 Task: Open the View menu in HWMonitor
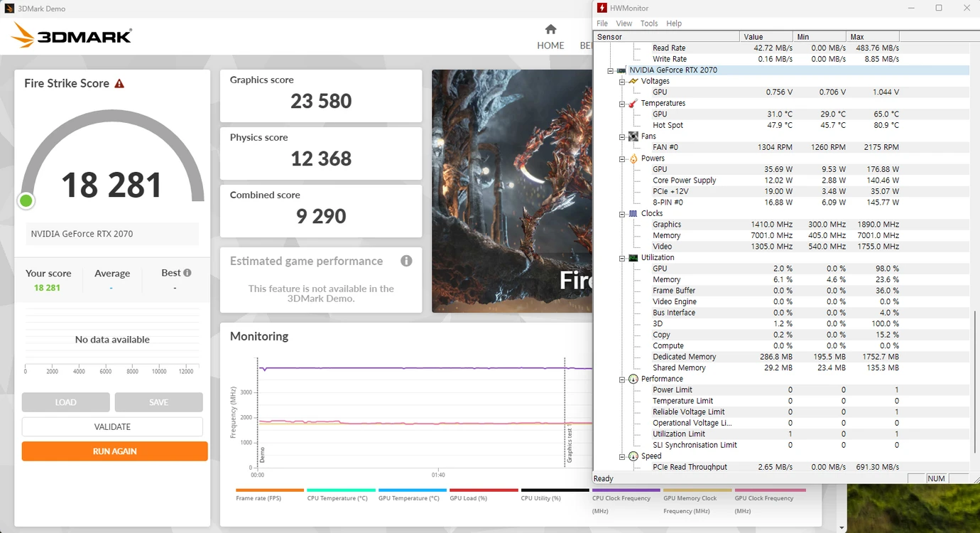(x=624, y=23)
